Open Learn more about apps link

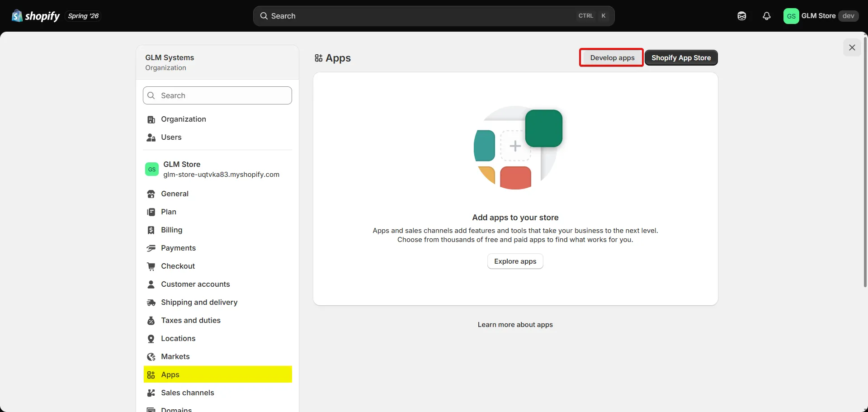pyautogui.click(x=515, y=325)
